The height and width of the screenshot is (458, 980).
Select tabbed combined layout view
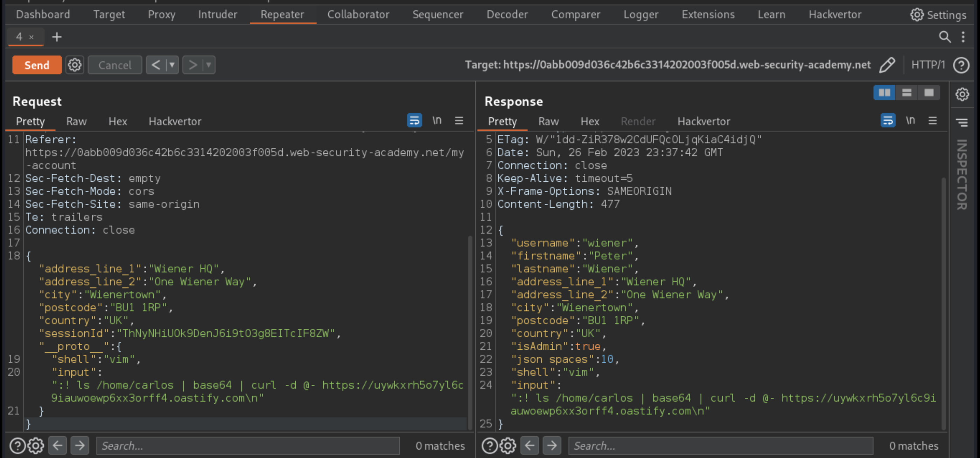click(929, 92)
